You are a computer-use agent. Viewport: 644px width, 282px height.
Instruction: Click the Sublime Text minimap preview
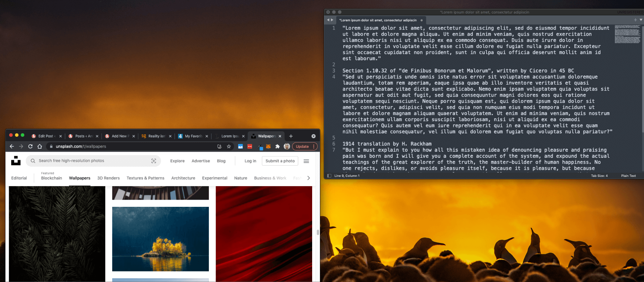627,34
